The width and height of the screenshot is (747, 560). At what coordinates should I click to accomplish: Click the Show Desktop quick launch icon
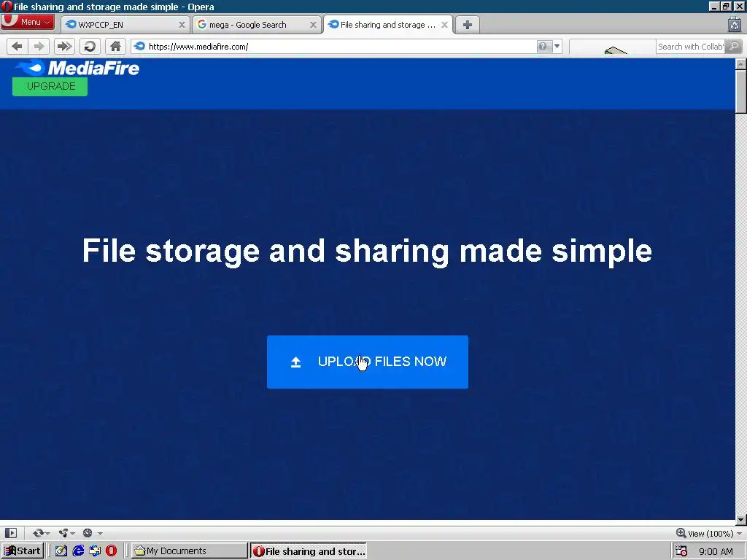point(61,551)
